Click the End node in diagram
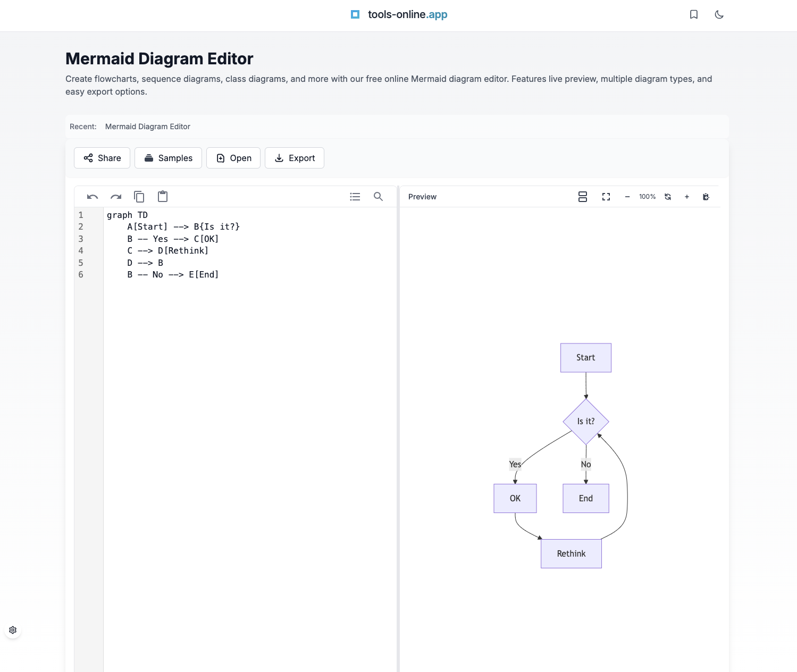The image size is (797, 672). [x=586, y=498]
